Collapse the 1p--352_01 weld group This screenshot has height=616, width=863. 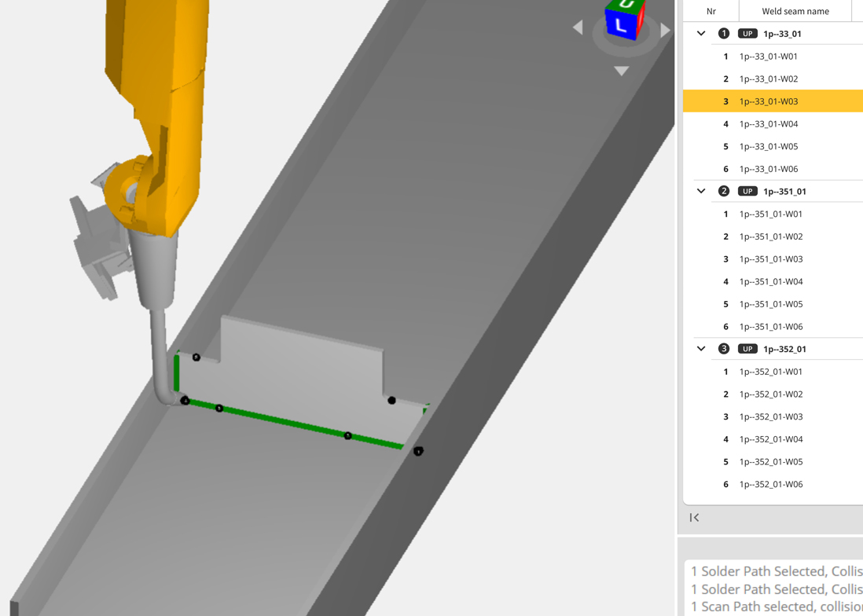[701, 349]
